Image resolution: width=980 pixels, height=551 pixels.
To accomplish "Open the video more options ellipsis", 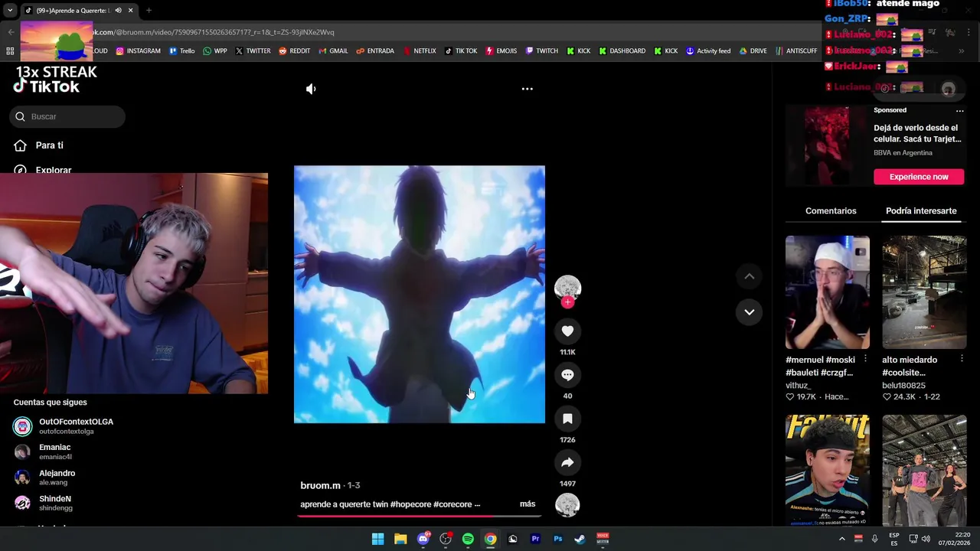I will click(x=527, y=89).
